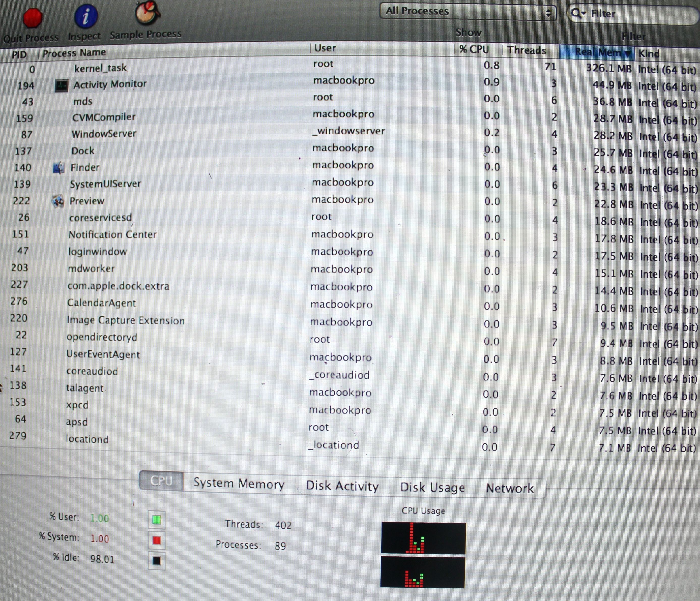This screenshot has width=700, height=601.
Task: Click the kernel_task thread count 71
Action: click(550, 67)
